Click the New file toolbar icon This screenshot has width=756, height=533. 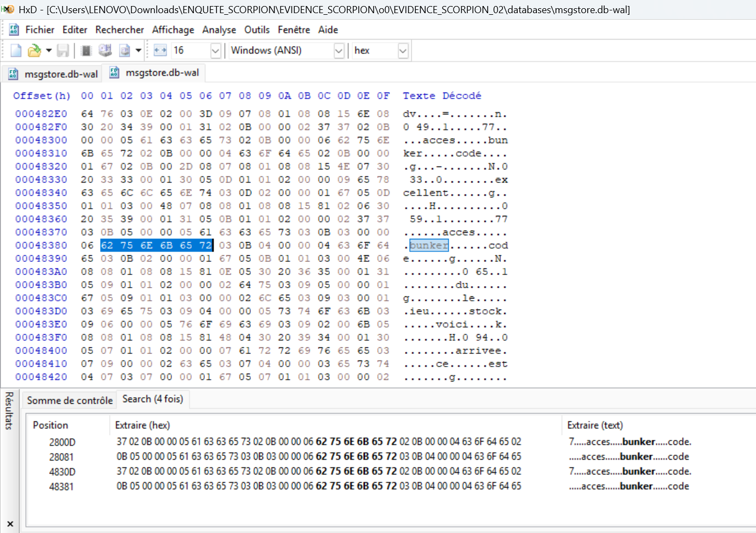(16, 50)
